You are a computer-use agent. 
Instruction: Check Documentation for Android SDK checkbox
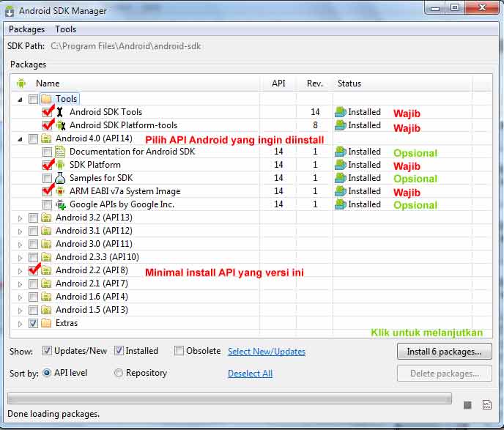47,152
